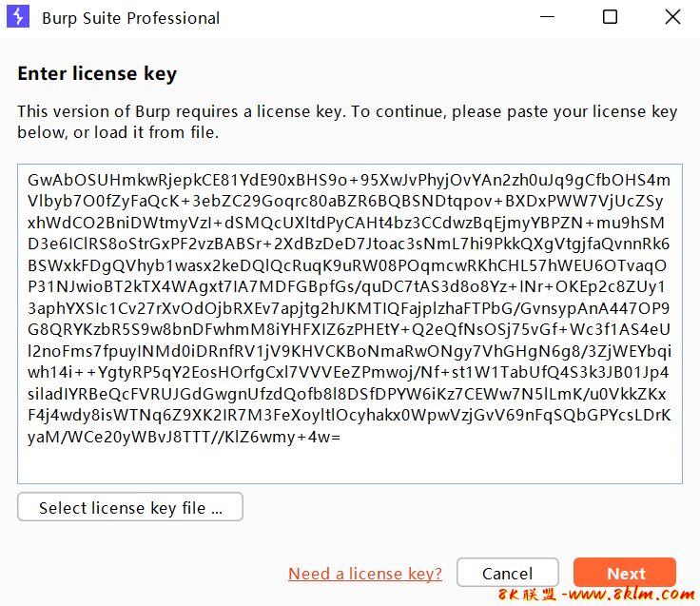The height and width of the screenshot is (606, 700).
Task: Cancel the license key entry
Action: coord(507,573)
